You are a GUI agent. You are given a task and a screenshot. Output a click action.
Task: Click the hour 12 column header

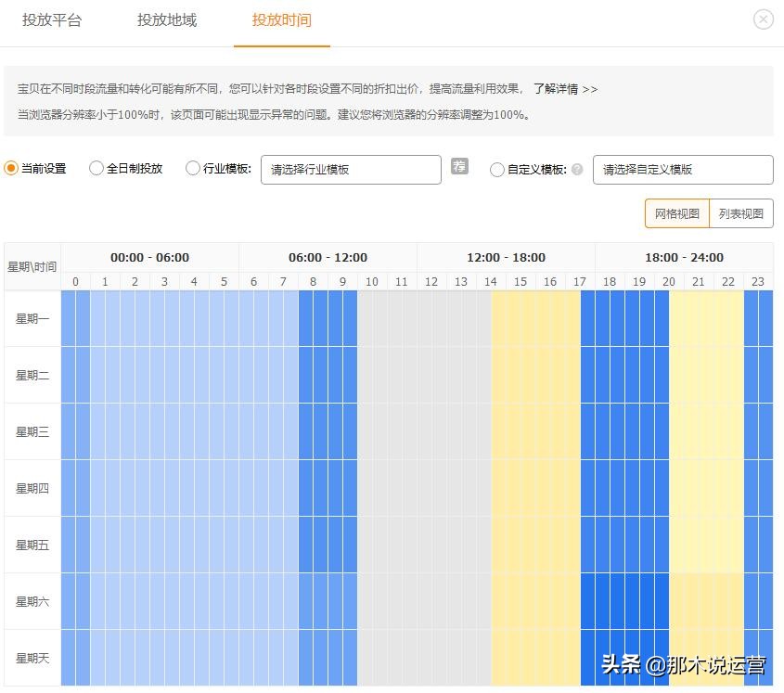point(431,281)
